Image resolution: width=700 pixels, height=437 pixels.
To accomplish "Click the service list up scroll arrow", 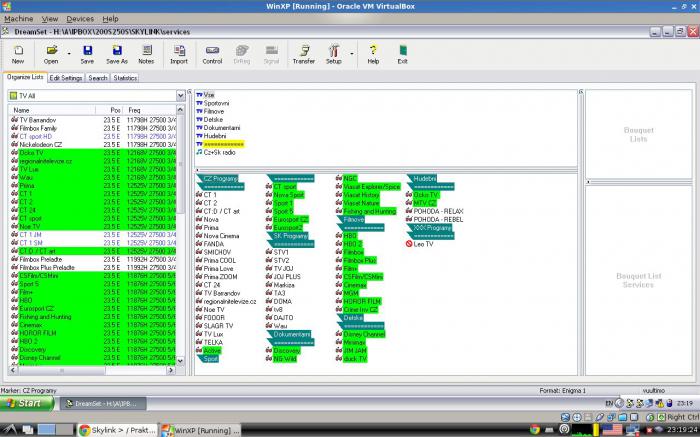I will (x=180, y=109).
